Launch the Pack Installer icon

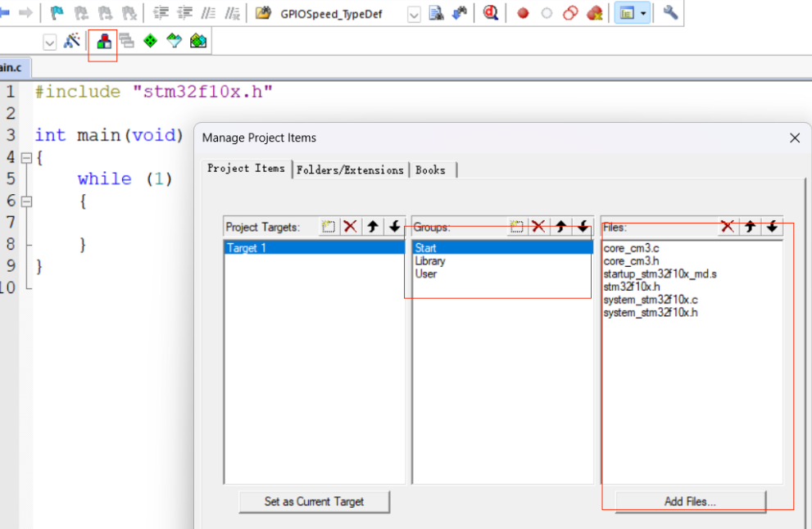198,40
